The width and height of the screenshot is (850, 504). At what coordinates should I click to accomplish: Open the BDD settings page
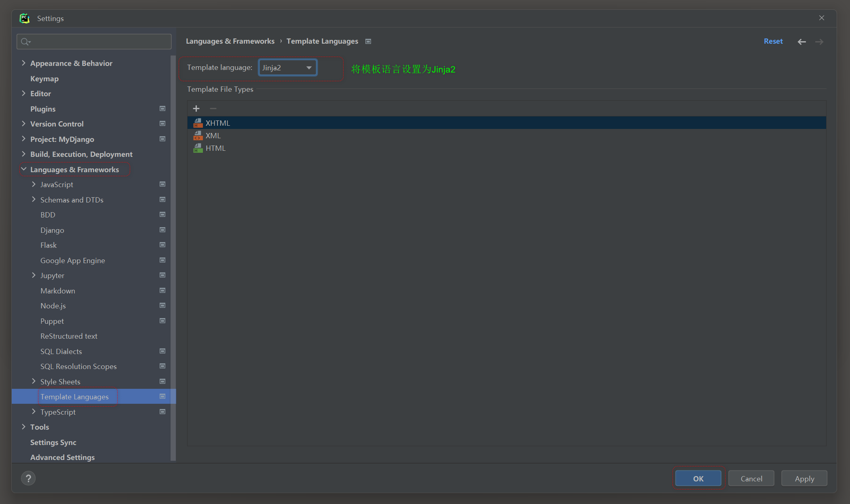(x=48, y=215)
